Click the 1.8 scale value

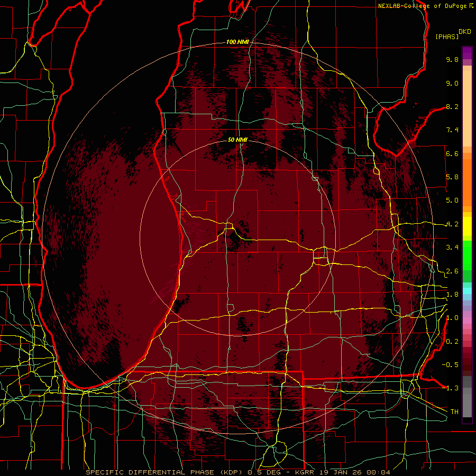tap(452, 295)
